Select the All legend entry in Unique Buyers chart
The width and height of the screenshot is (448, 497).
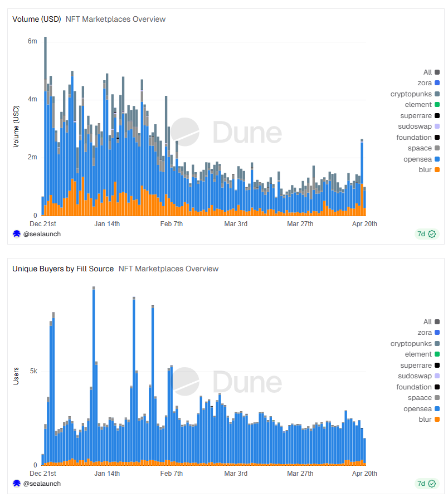(427, 321)
